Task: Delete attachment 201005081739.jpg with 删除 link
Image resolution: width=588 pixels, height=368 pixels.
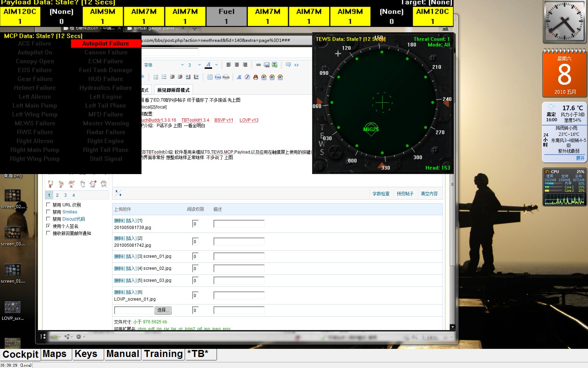Action: pos(120,221)
